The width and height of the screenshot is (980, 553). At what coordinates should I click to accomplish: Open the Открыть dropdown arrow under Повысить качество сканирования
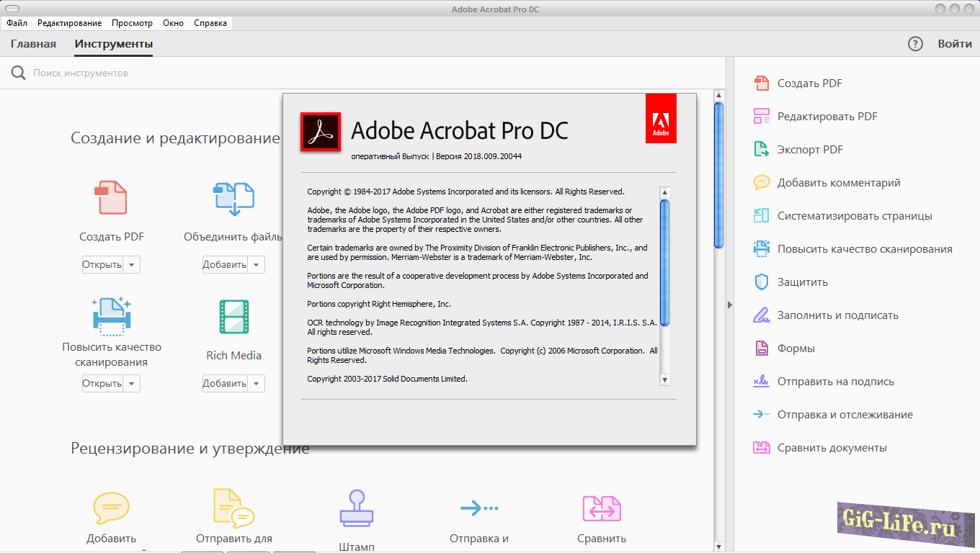pos(131,384)
